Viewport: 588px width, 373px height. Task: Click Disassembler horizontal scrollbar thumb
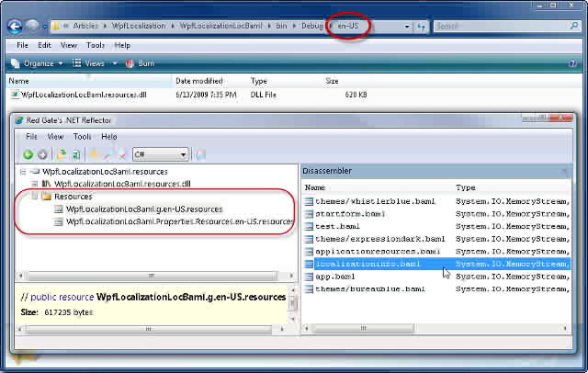pyautogui.click(x=363, y=328)
